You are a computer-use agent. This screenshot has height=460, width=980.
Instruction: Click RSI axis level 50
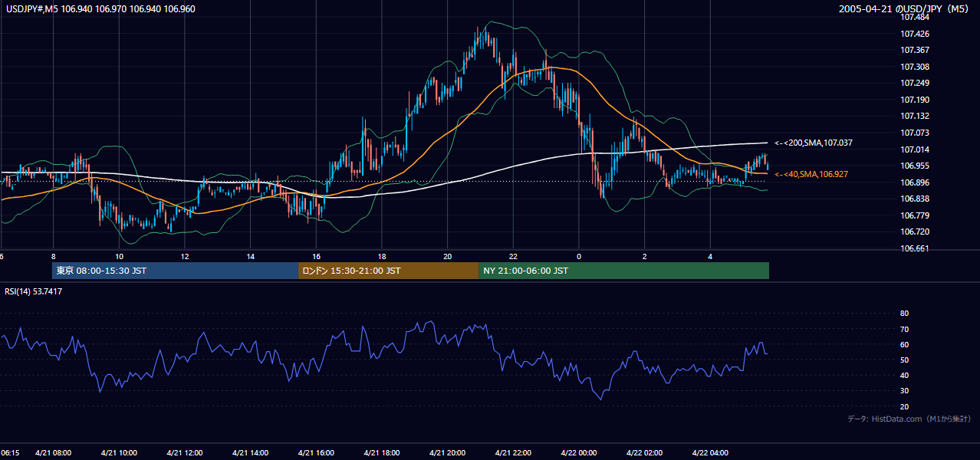pyautogui.click(x=904, y=360)
